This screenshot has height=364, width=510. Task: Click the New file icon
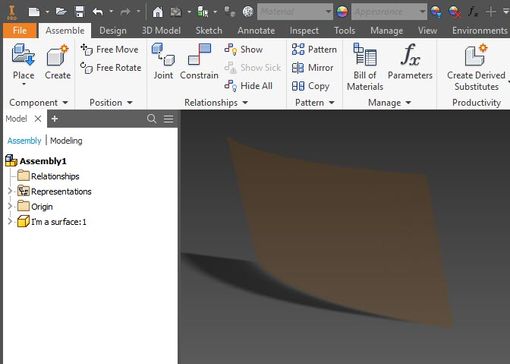(x=34, y=12)
